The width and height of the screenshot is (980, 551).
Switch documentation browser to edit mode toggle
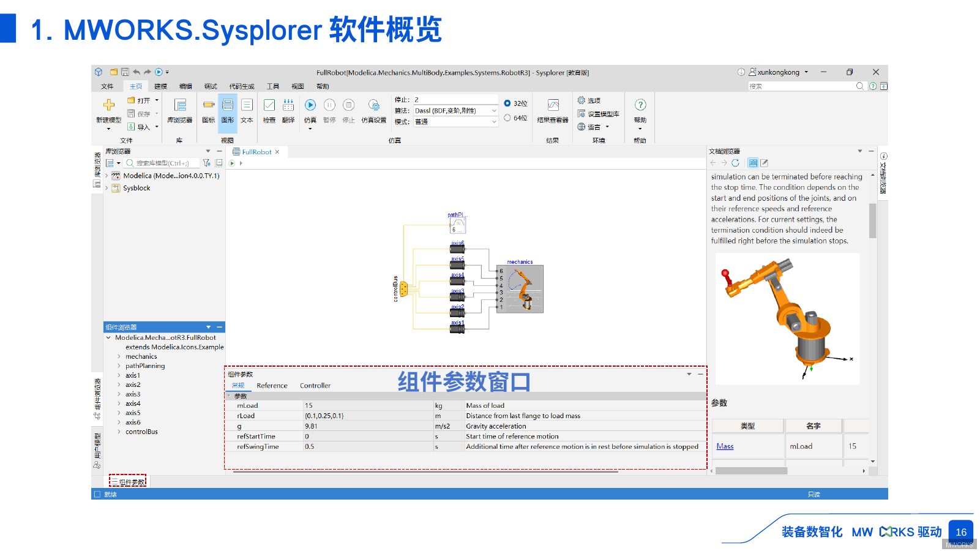763,163
